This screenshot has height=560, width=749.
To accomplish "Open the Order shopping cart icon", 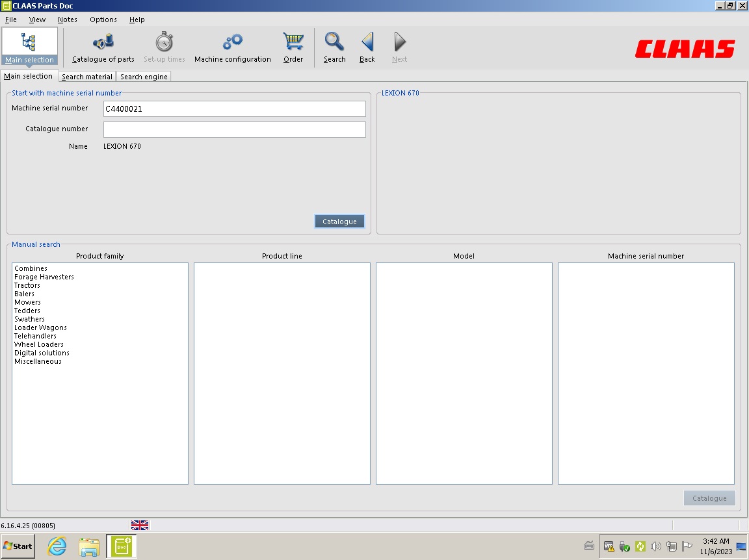I will 293,42.
